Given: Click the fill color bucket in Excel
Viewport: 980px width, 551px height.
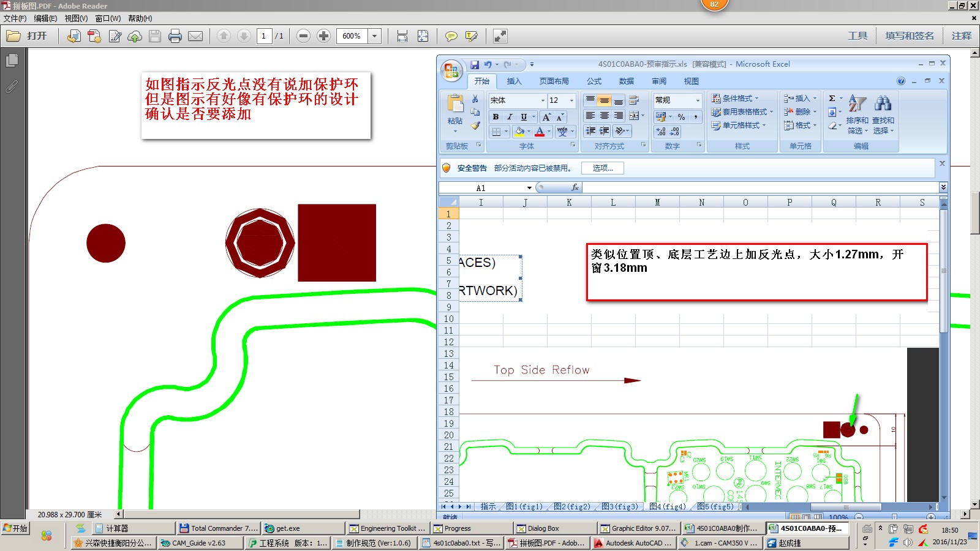Looking at the screenshot, I should [520, 132].
